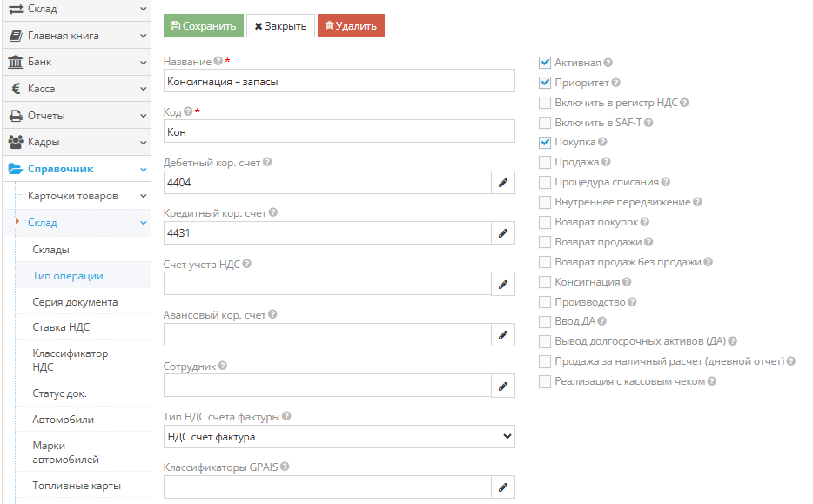The width and height of the screenshot is (813, 504).
Task: Click pencil icon for Сотрудник field
Action: pos(502,386)
